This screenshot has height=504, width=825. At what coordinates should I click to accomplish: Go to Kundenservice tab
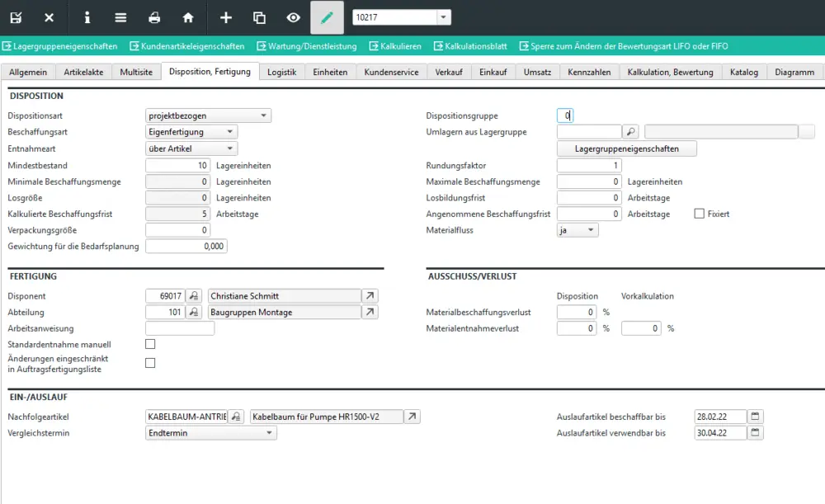pos(391,72)
